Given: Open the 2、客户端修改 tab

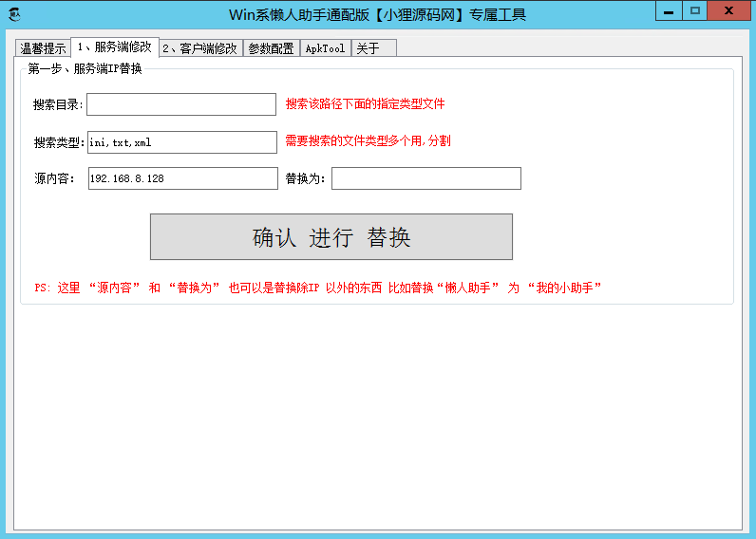Looking at the screenshot, I should (199, 48).
